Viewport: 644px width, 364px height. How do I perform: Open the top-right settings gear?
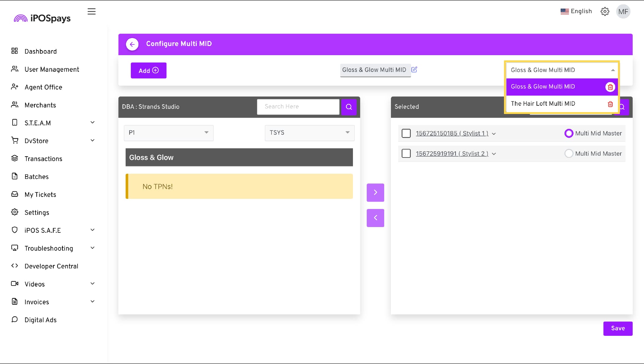click(605, 12)
